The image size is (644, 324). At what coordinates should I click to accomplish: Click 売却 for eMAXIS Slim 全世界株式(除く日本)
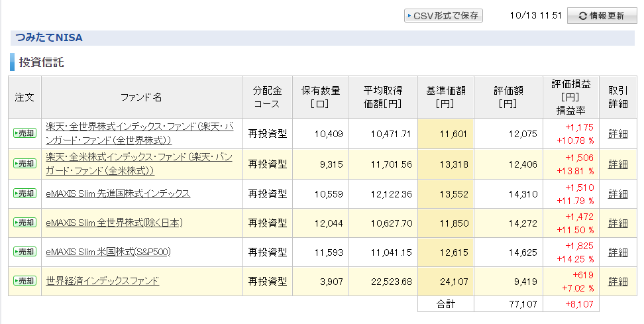pos(25,223)
